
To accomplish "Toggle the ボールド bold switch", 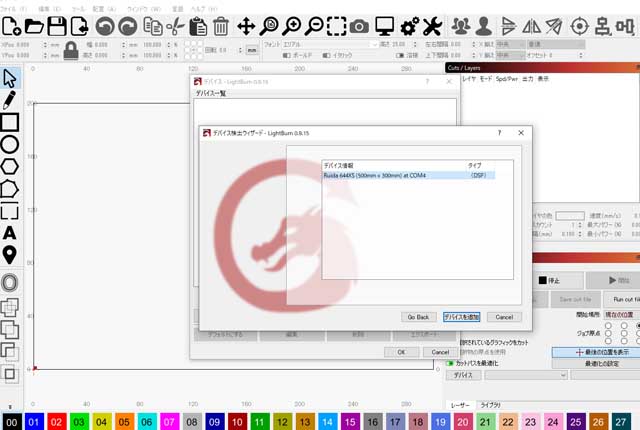I will point(287,55).
